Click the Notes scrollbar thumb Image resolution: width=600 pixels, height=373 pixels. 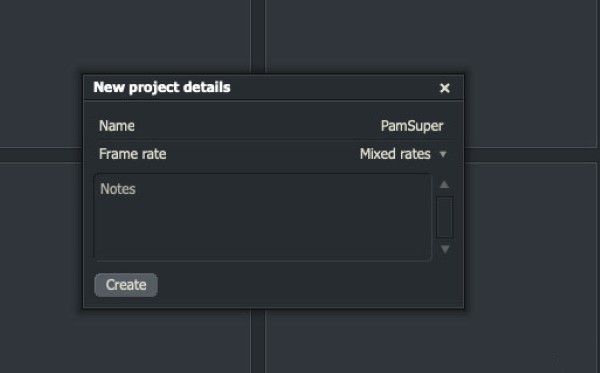pyautogui.click(x=445, y=217)
